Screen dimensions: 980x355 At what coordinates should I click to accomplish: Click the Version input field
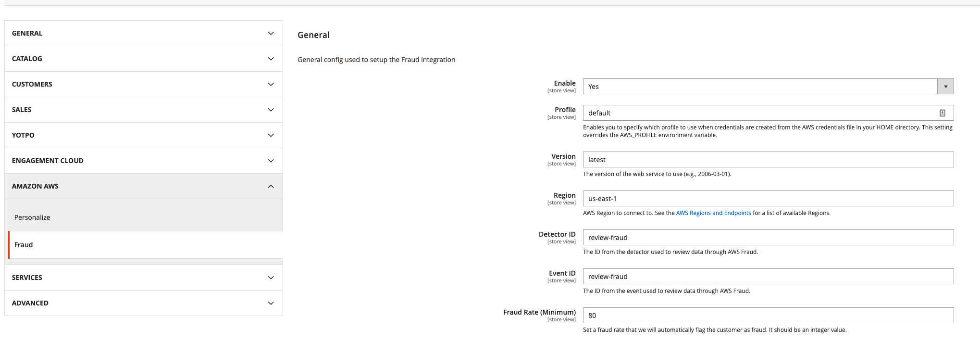click(x=768, y=160)
